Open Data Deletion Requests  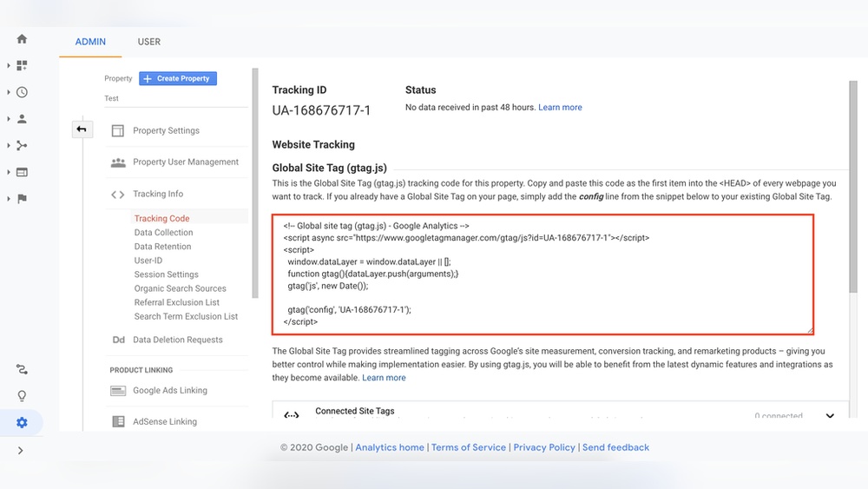(x=178, y=340)
